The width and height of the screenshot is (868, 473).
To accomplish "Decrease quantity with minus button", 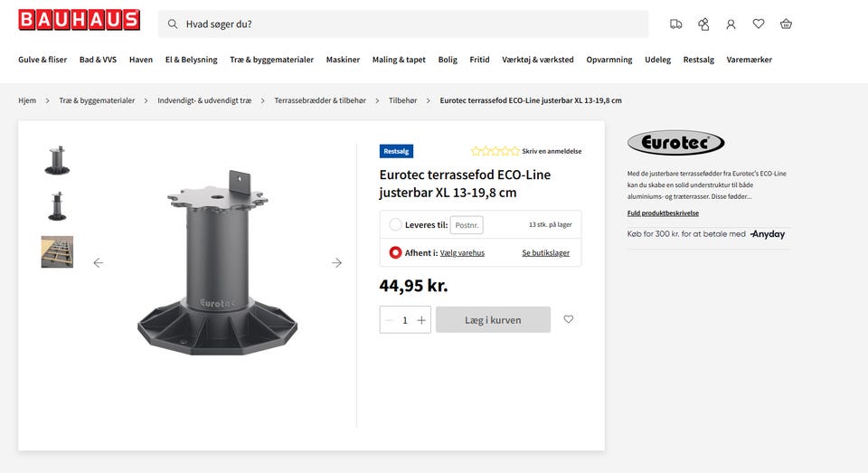I will pos(389,320).
